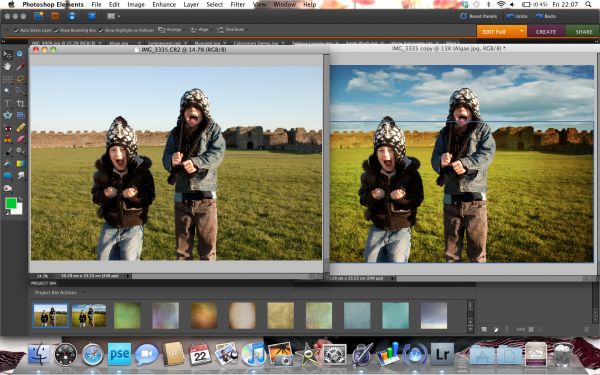Open Safari from the Dock
Image resolution: width=600 pixels, height=375 pixels.
tap(93, 354)
